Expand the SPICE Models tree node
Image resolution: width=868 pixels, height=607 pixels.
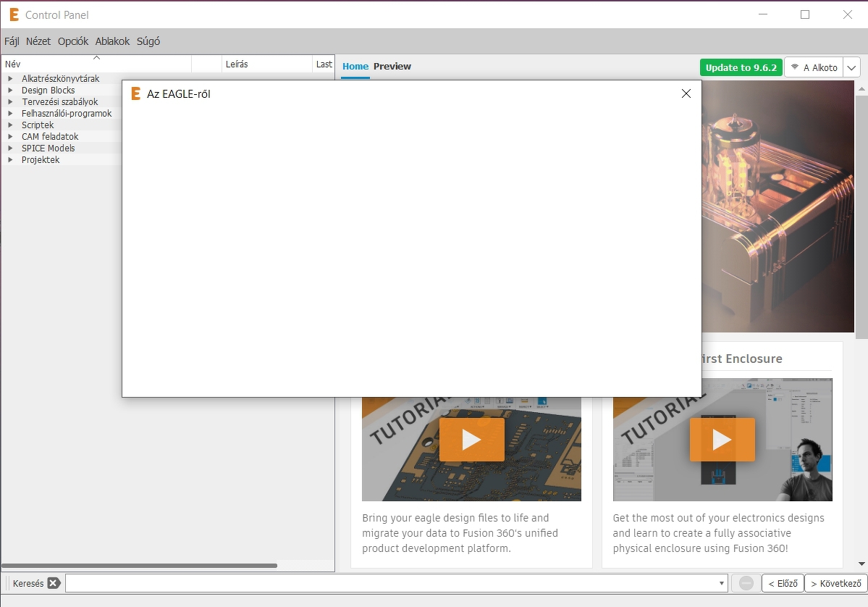pos(10,148)
